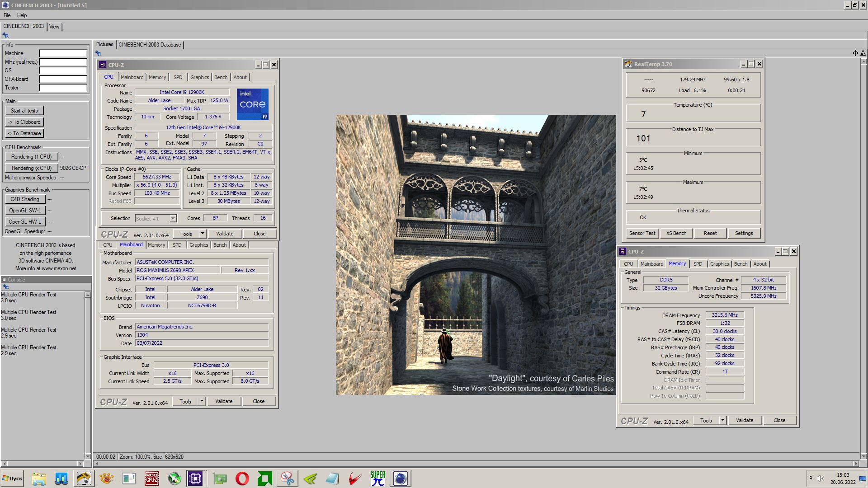Open SPD tab in CPU-Z Memory window

click(x=698, y=264)
